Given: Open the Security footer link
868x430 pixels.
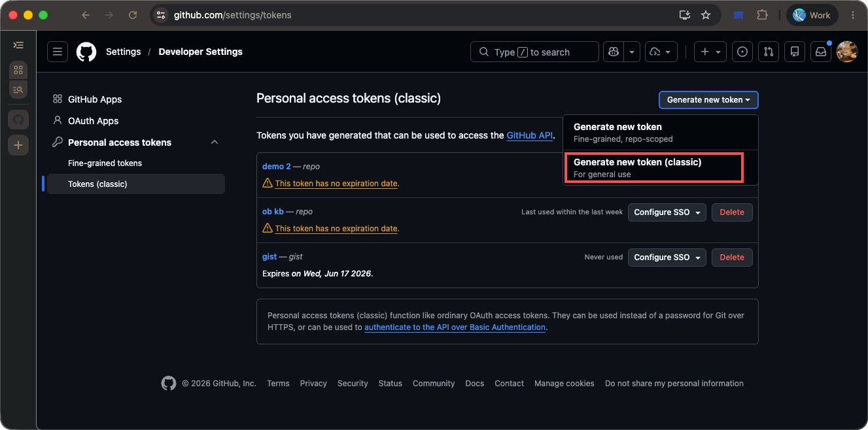Looking at the screenshot, I should [x=353, y=384].
